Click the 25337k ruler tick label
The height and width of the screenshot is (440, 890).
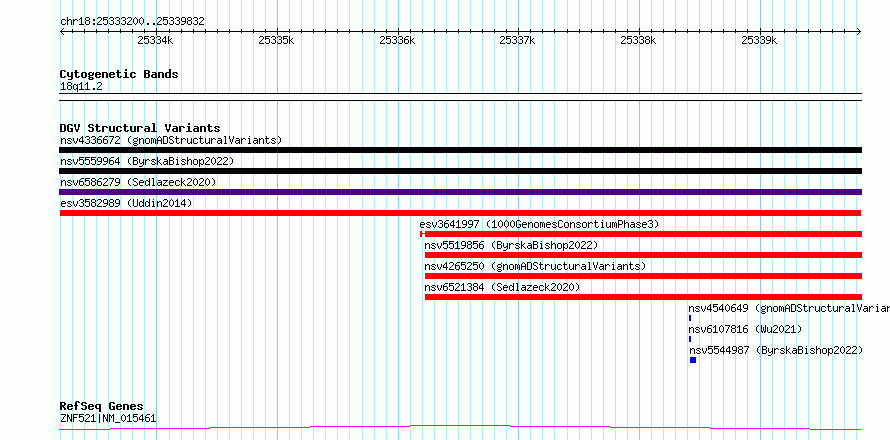[x=518, y=40]
